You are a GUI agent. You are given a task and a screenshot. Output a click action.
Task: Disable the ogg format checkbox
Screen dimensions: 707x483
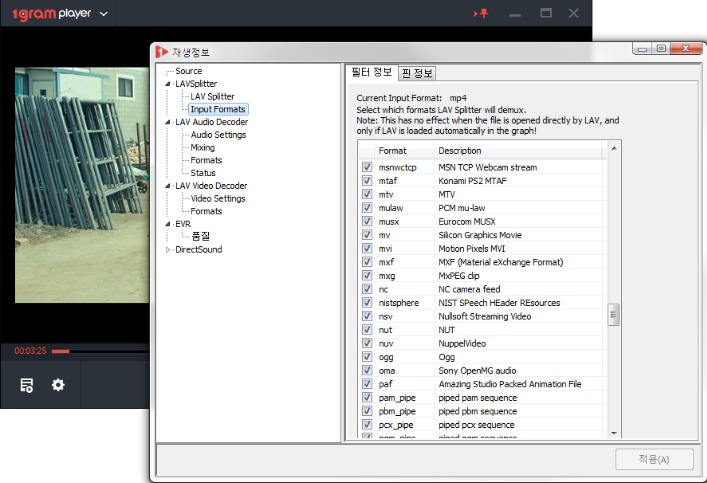click(x=367, y=356)
